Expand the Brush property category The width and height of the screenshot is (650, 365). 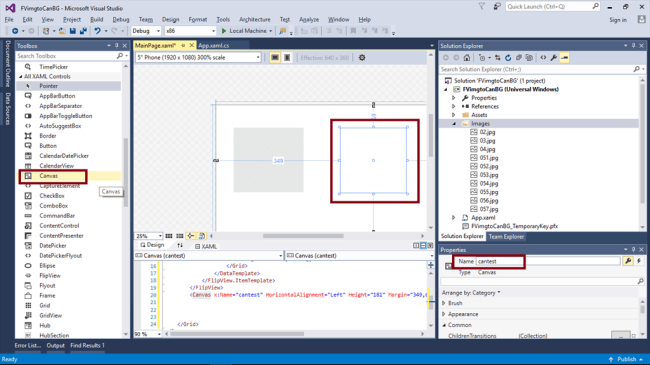(x=444, y=303)
